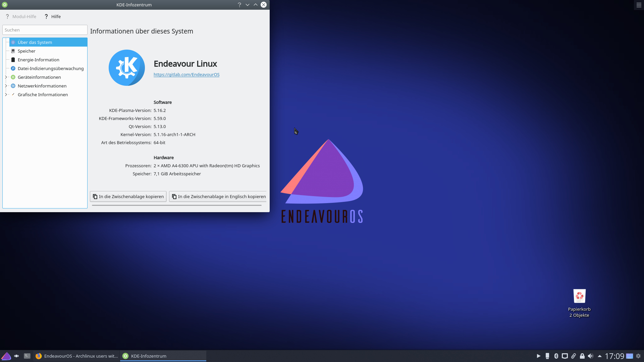Open the EndeavourOS gitlab link

tap(186, 74)
